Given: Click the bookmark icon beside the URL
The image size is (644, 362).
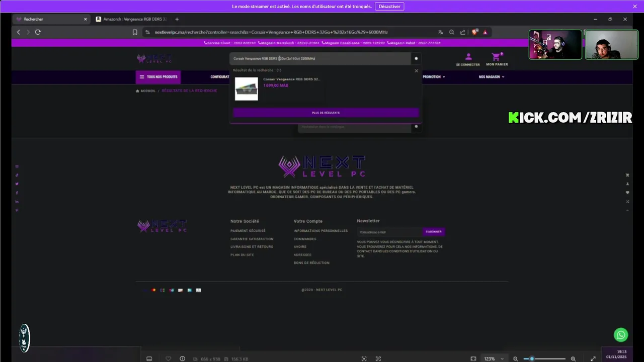Looking at the screenshot, I should click(x=135, y=32).
